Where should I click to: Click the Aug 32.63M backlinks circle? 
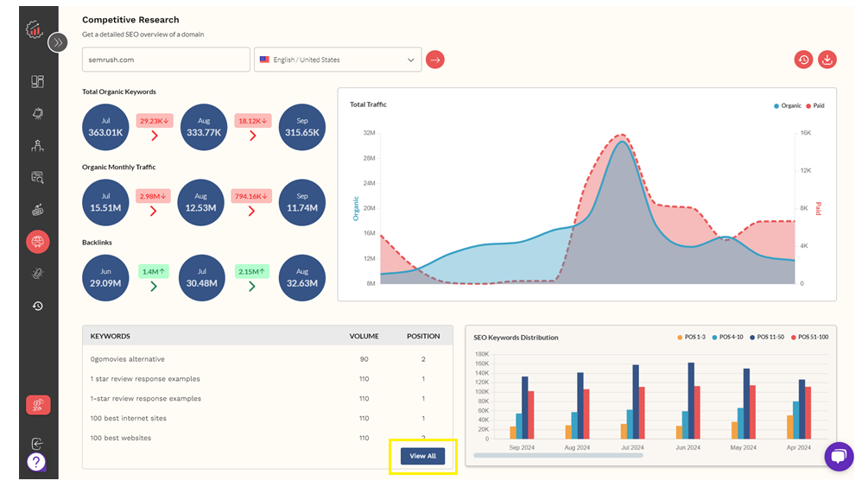coord(301,278)
